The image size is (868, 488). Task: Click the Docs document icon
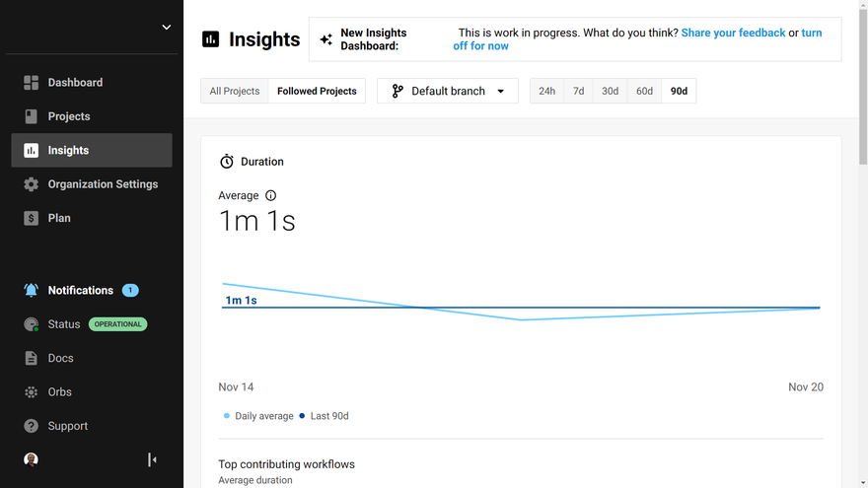[x=31, y=359]
